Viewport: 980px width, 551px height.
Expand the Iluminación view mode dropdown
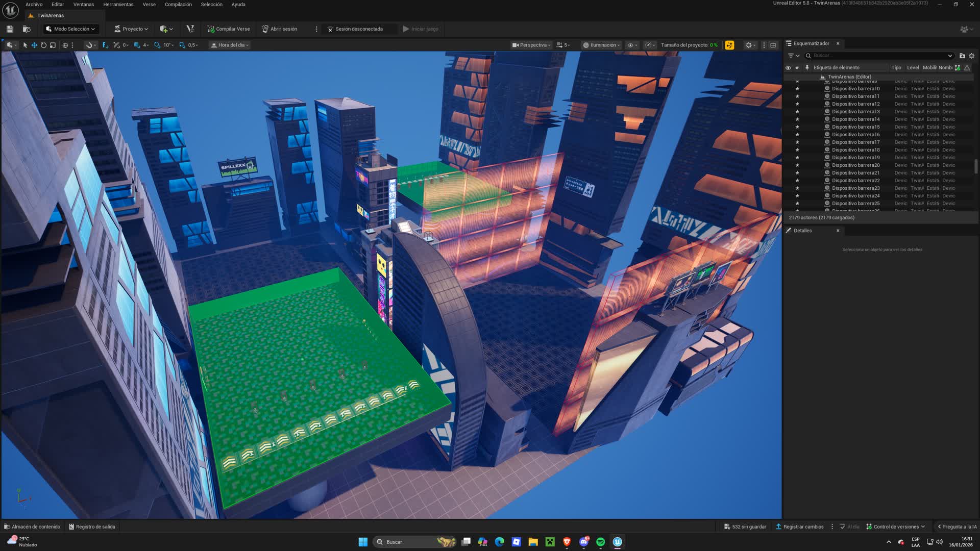(601, 45)
